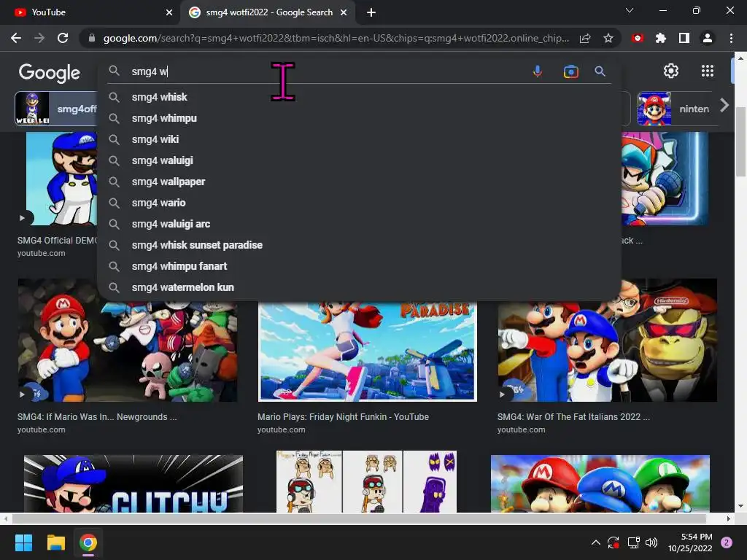
Task: Switch to the YouTube tab
Action: click(90, 12)
